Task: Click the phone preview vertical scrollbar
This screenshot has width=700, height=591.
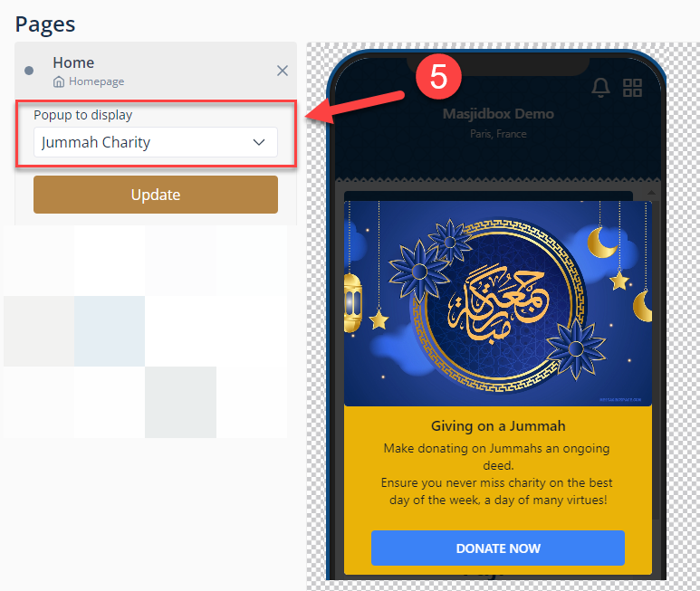Action: (656, 357)
